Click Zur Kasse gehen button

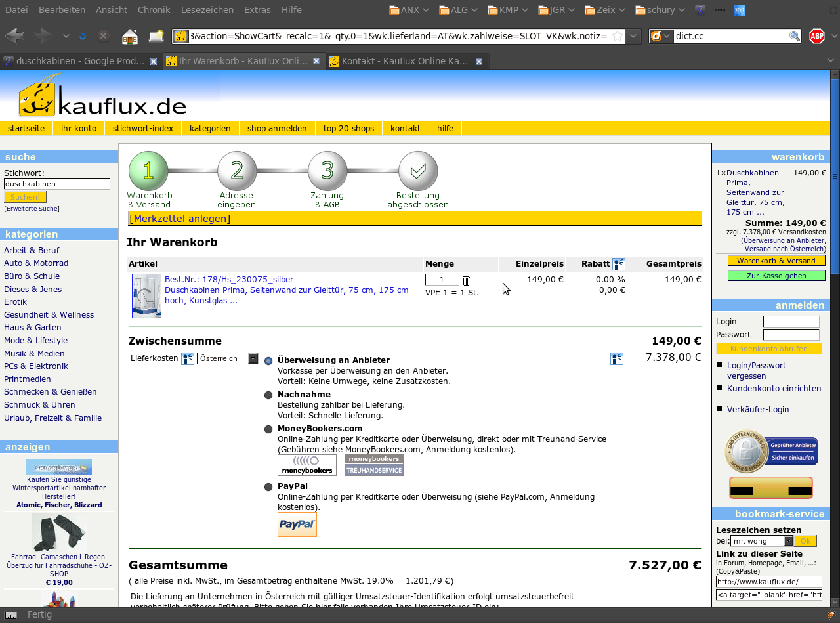coord(776,276)
